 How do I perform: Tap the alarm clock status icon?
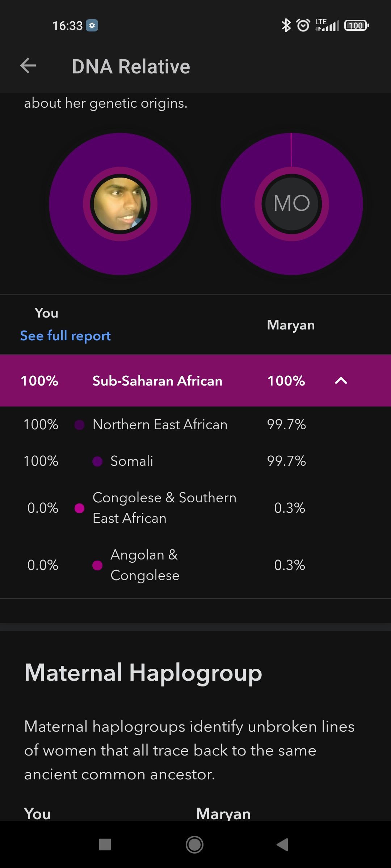tap(303, 25)
